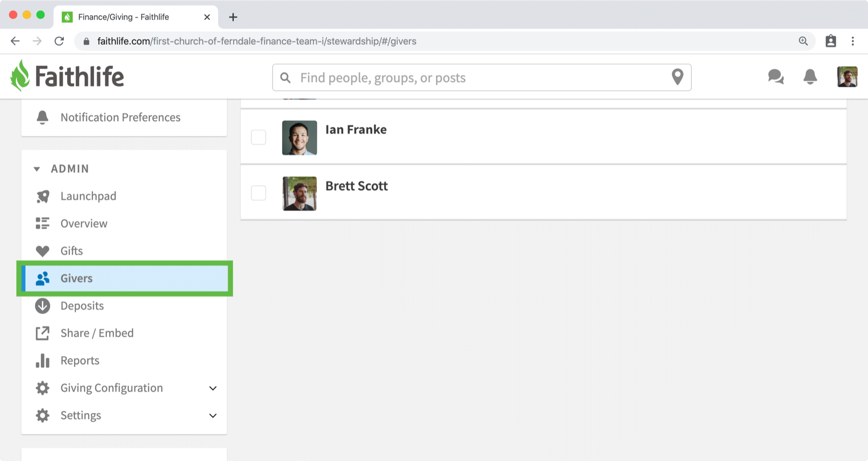
Task: Click Brett Scott's profile photo
Action: click(299, 193)
